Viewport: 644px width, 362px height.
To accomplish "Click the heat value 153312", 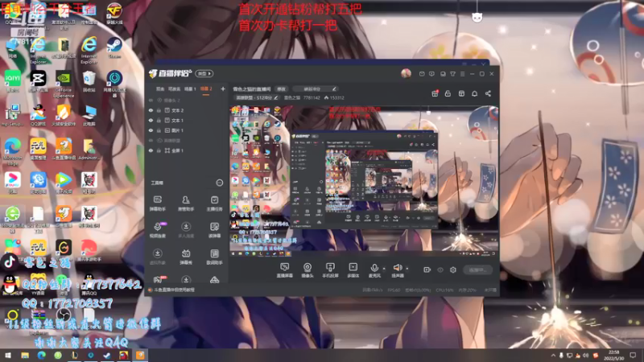I will point(336,97).
